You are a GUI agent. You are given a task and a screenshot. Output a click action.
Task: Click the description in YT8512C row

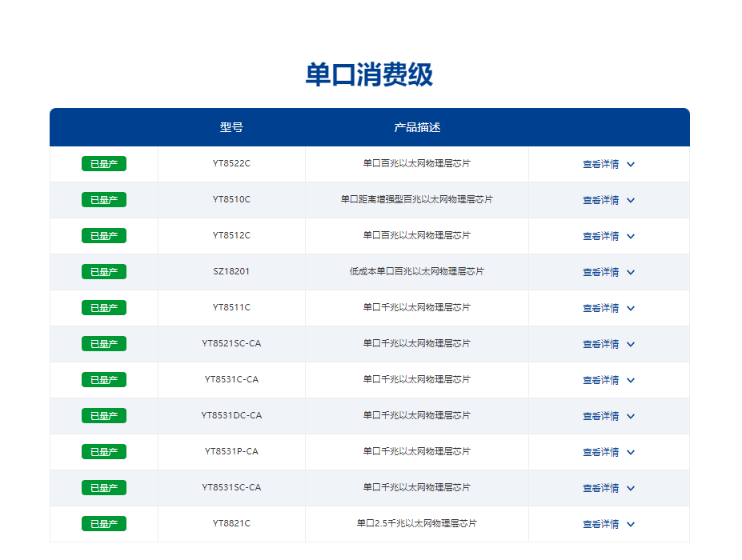[417, 235]
